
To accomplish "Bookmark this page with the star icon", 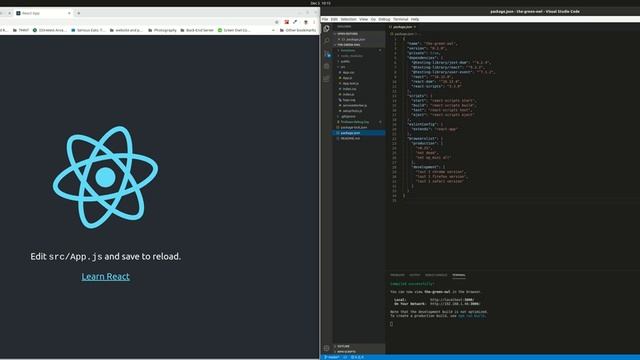I will 277,22.
